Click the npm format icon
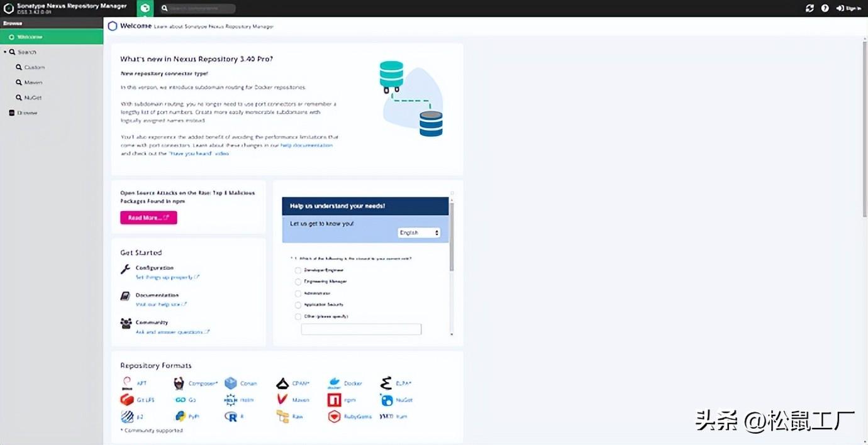This screenshot has width=868, height=445. [x=333, y=400]
